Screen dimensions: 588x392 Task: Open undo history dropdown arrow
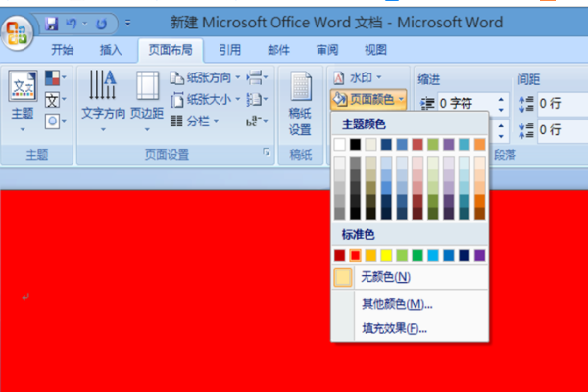click(x=84, y=24)
